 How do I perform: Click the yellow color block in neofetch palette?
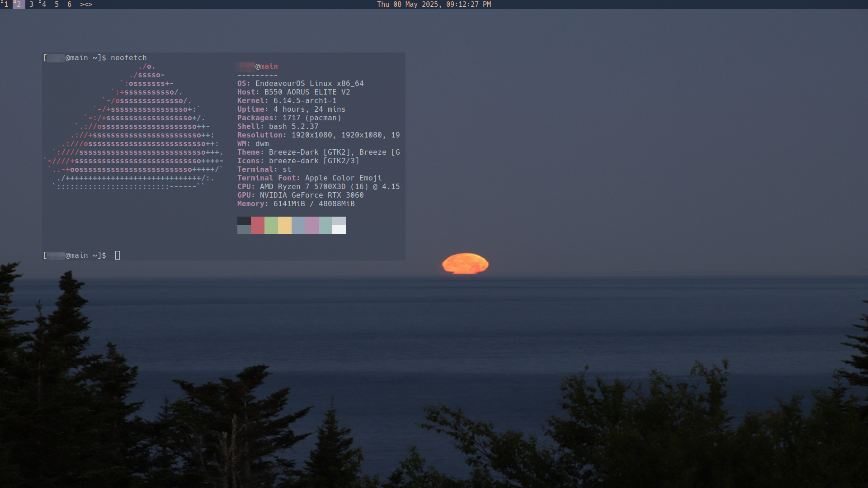tap(285, 225)
